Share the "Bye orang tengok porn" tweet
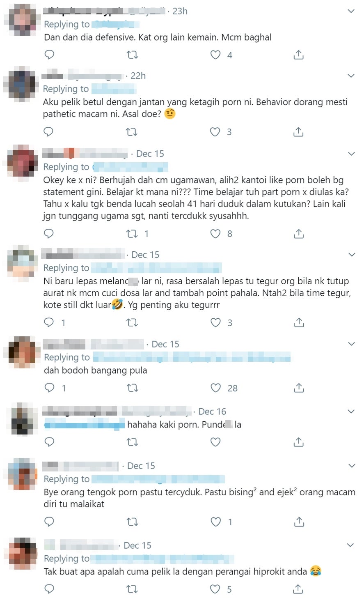364x600 pixels. pyautogui.click(x=299, y=522)
